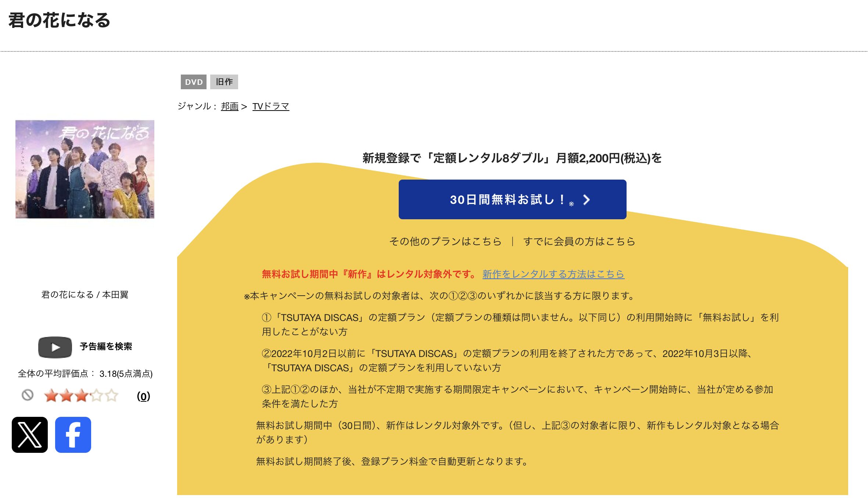Viewport: 868px width, 498px height.
Task: Click the 無料お試し期間中（30日間） note
Action: [517, 432]
